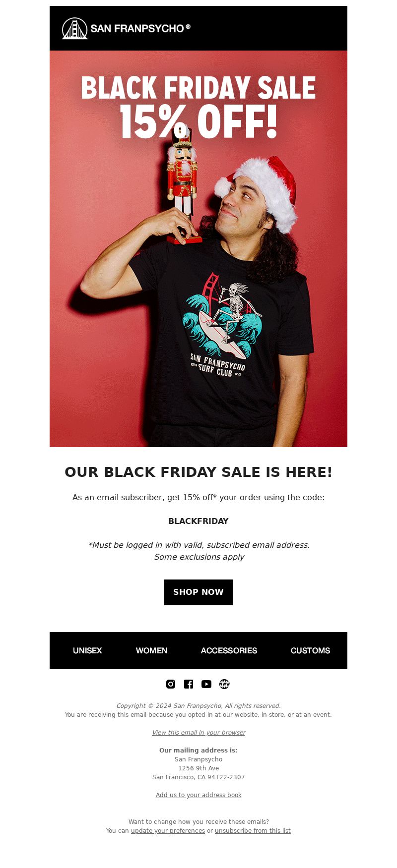Click unsubscribe from this list

click(253, 831)
